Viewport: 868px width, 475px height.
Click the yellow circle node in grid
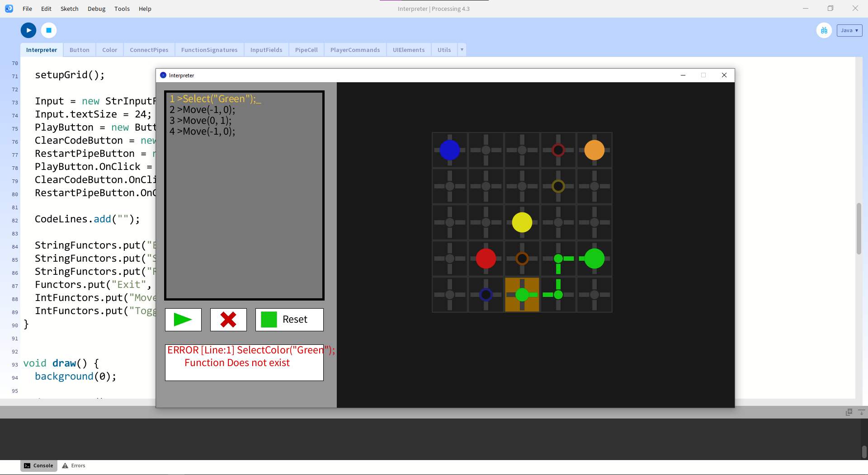tap(522, 222)
